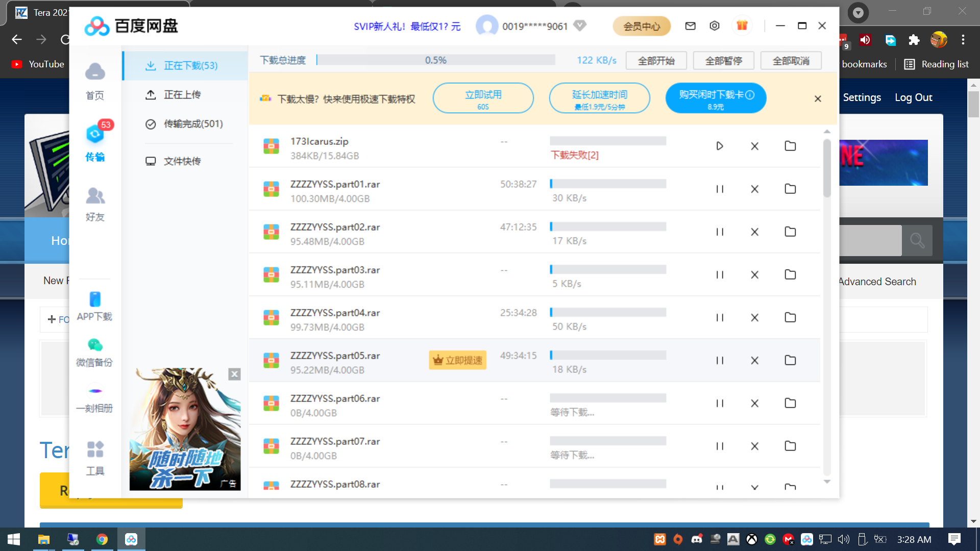Screen dimensions: 980x551
Task: Select the 正在上传 uploading tab
Action: pyautogui.click(x=185, y=95)
